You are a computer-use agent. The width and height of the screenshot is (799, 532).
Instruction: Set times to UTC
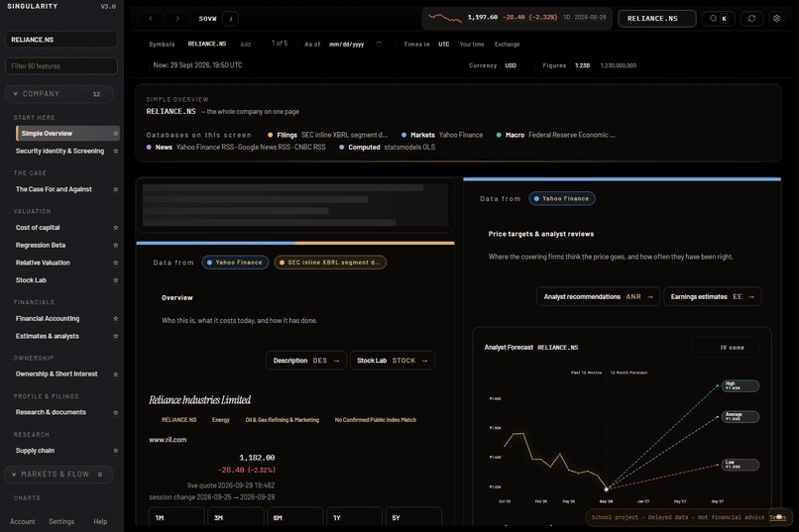coord(444,45)
